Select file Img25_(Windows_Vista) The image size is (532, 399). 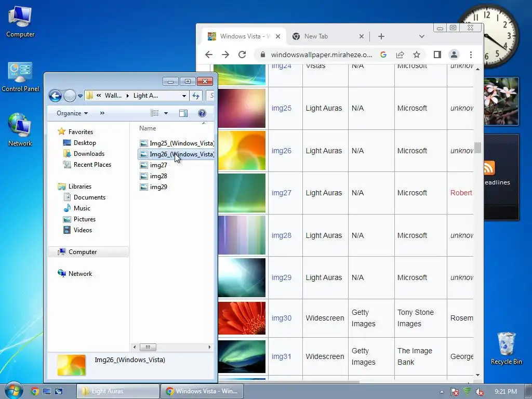(x=177, y=143)
